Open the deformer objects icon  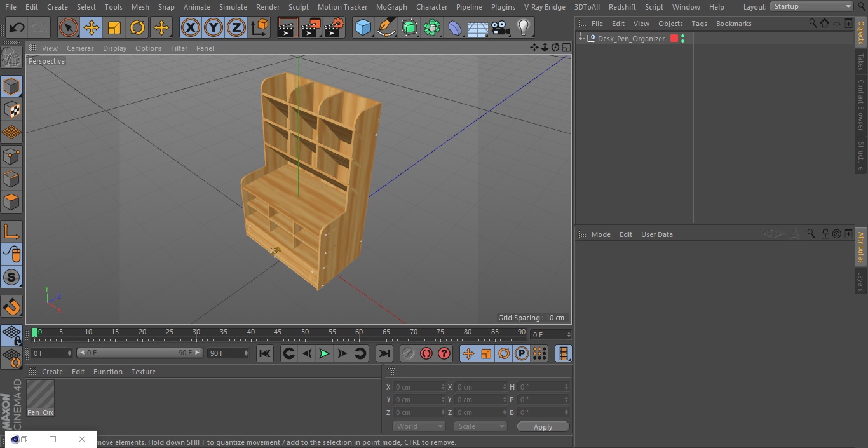455,28
